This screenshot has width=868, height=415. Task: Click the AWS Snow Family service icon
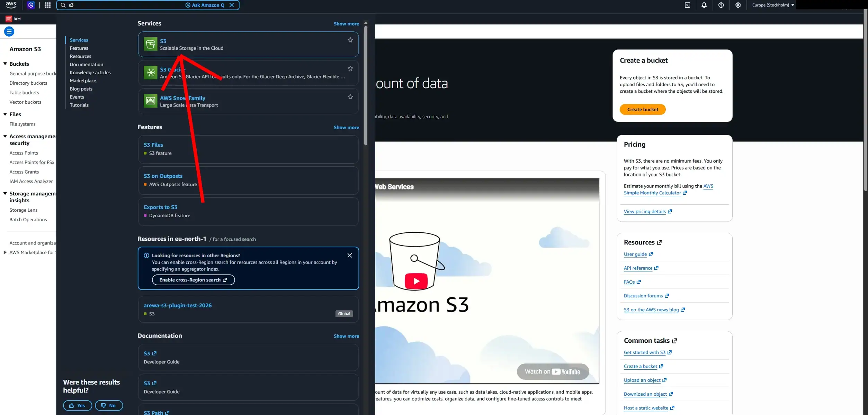click(x=150, y=101)
